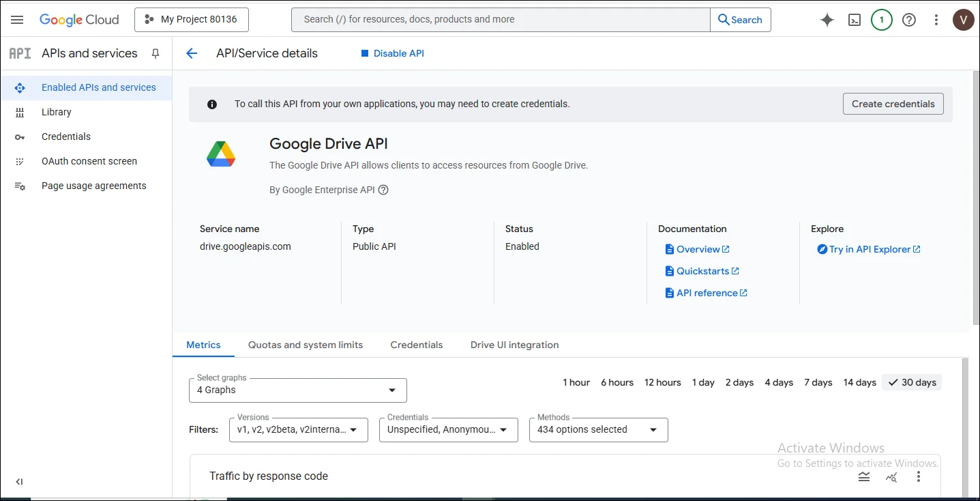This screenshot has height=501, width=980.
Task: Click the Traffic by response code title
Action: coord(269,476)
